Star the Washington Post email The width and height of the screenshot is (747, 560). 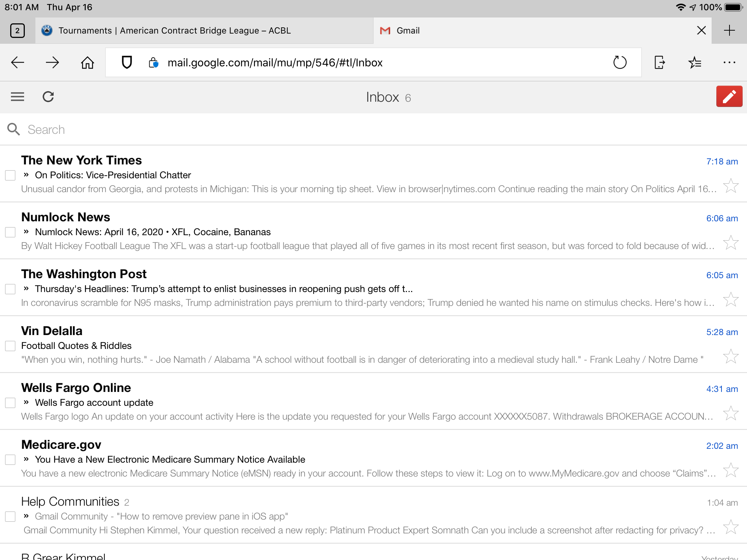pyautogui.click(x=731, y=300)
